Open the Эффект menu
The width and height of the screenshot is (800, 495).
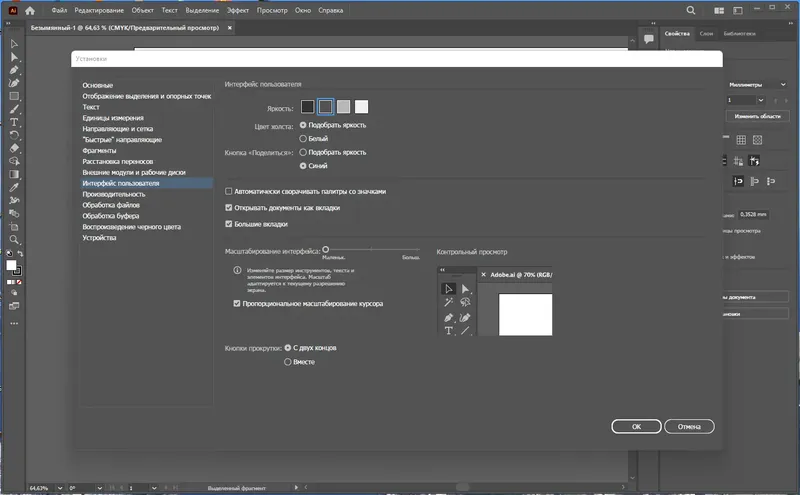[238, 10]
